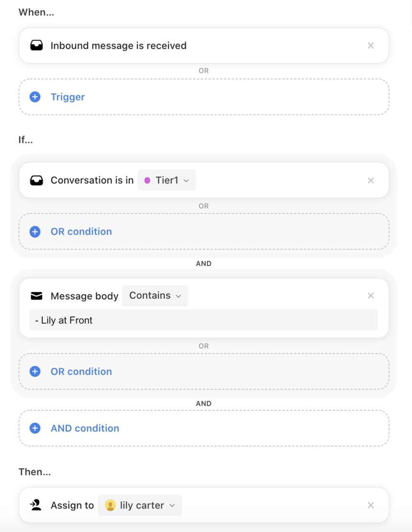Open the Tier1 inbox dropdown
412x532 pixels.
pyautogui.click(x=167, y=180)
